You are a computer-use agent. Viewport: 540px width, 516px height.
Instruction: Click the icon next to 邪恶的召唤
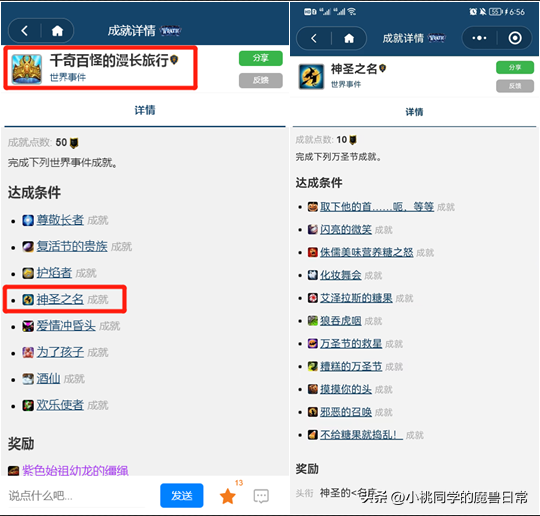tap(313, 412)
